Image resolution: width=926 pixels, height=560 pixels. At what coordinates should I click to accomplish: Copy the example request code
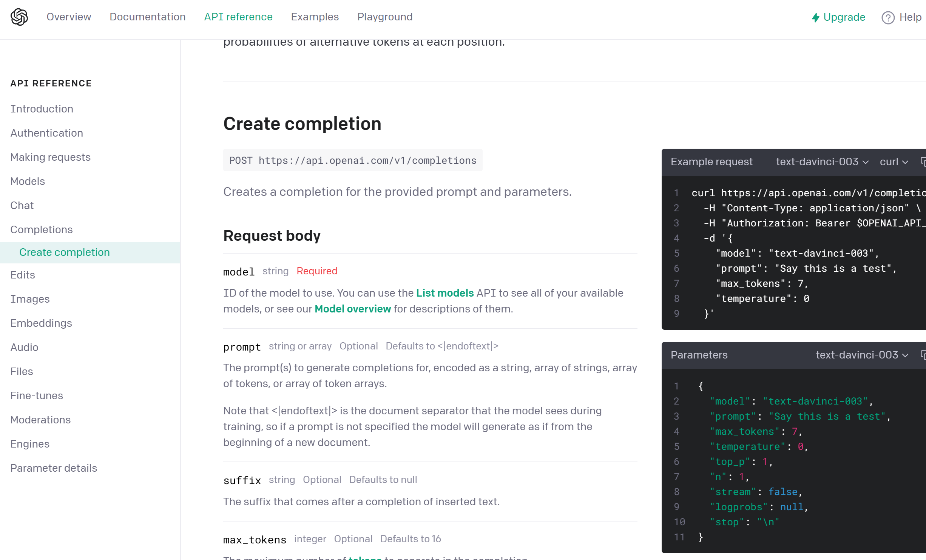pos(923,162)
